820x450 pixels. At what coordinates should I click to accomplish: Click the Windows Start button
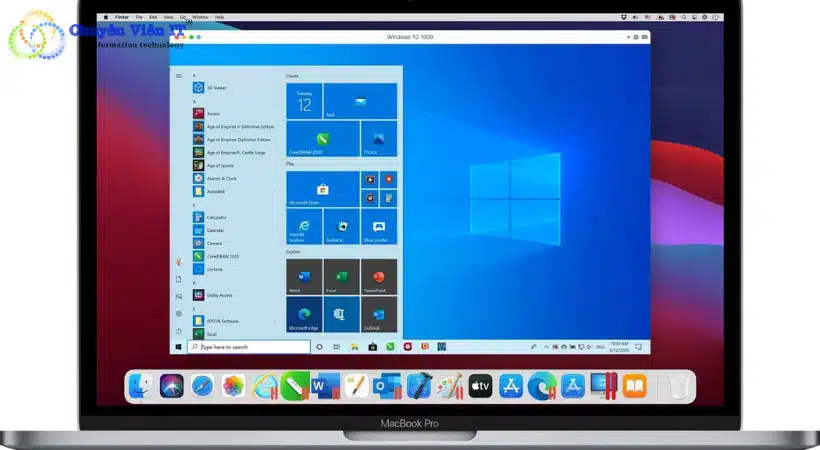pyautogui.click(x=179, y=347)
